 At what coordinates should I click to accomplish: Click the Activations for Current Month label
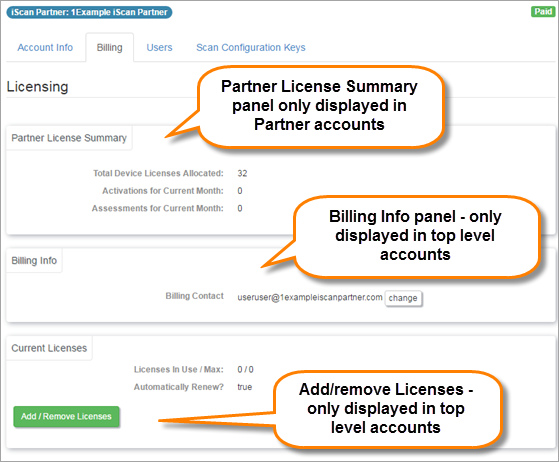coord(163,191)
